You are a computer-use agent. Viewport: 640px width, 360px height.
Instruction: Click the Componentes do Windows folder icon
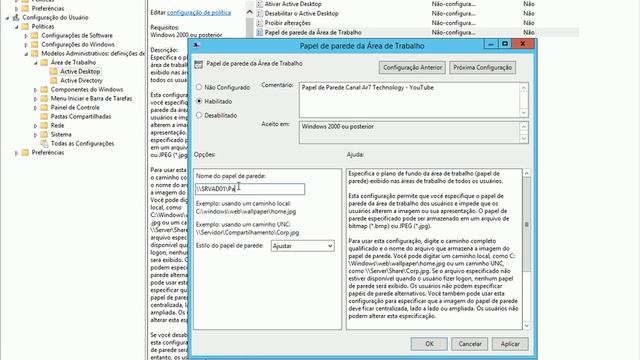pyautogui.click(x=44, y=89)
